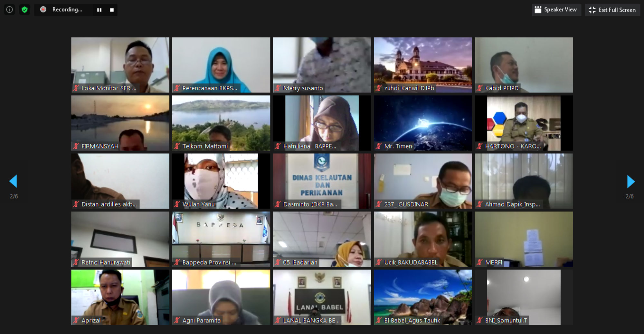The image size is (644, 334).
Task: Switch to Speaker View
Action: (x=556, y=10)
